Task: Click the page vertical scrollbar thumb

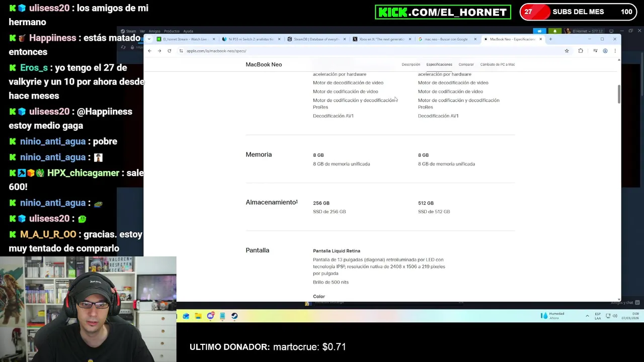Action: (619, 94)
